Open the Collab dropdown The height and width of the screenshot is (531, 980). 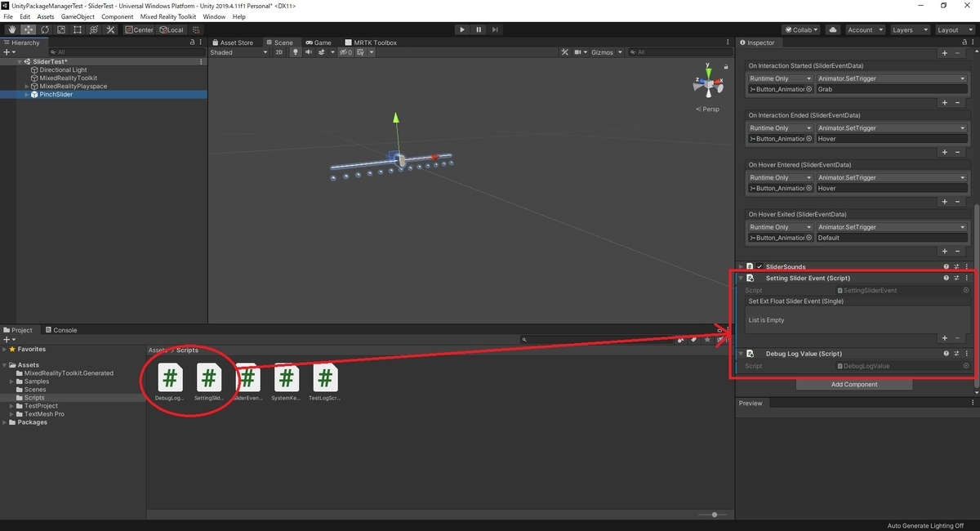(x=802, y=29)
